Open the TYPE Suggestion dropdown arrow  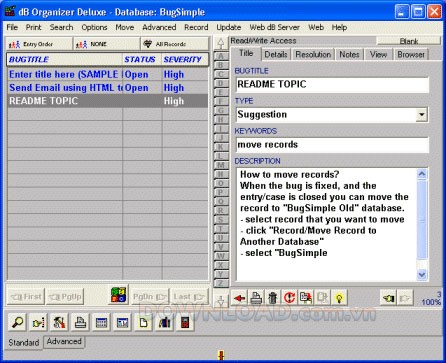coord(422,115)
